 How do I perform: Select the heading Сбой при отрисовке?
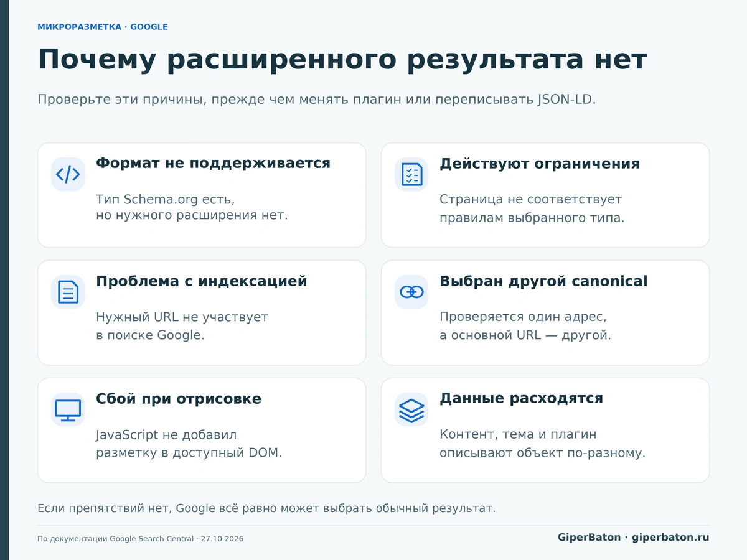[x=179, y=399]
